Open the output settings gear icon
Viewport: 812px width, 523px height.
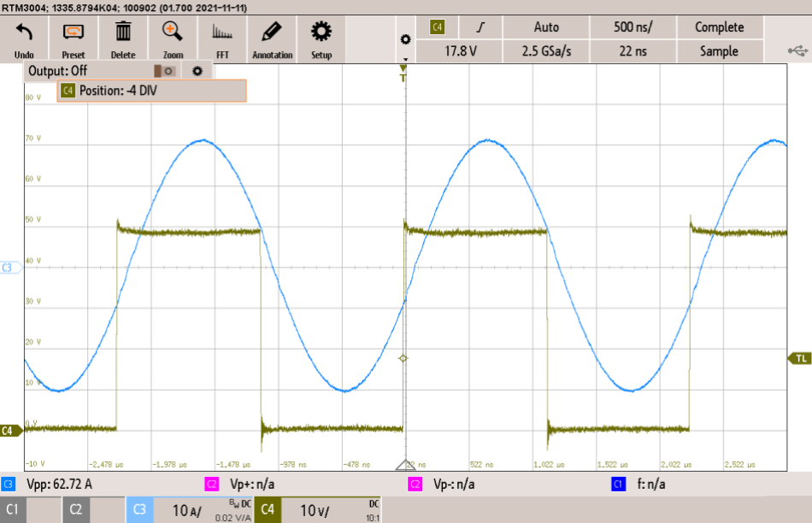[x=197, y=71]
